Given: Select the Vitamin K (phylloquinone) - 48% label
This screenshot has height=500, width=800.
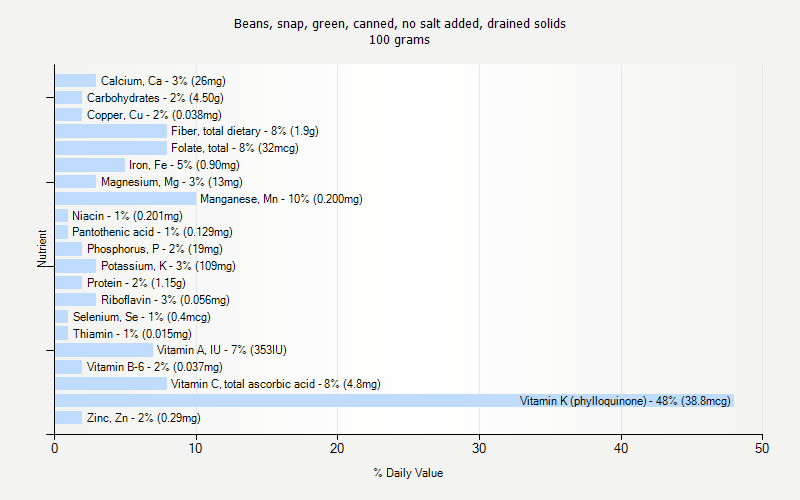Looking at the screenshot, I should [625, 401].
